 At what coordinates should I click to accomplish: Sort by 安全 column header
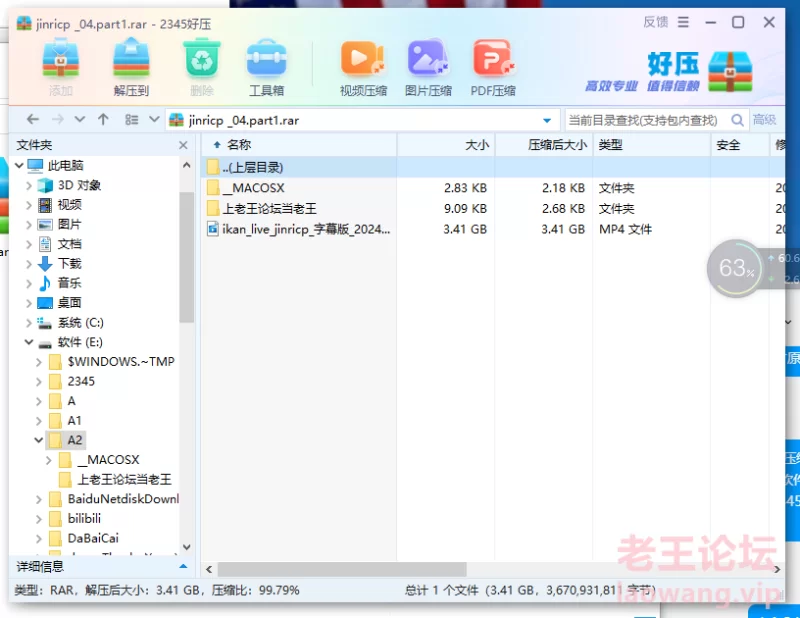coord(740,145)
